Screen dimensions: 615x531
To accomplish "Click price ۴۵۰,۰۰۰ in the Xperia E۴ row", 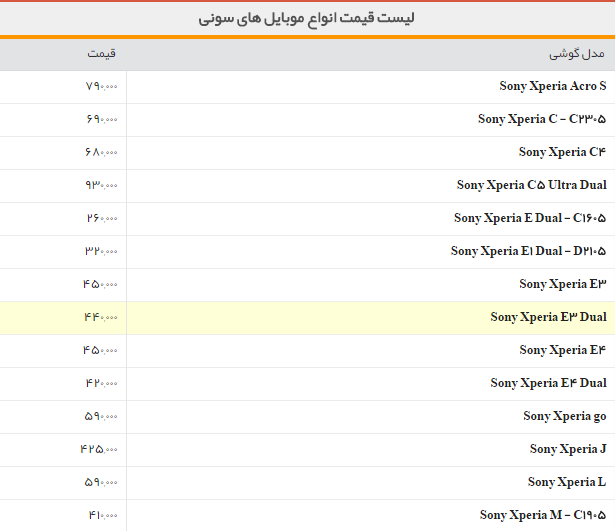I will click(x=100, y=350).
